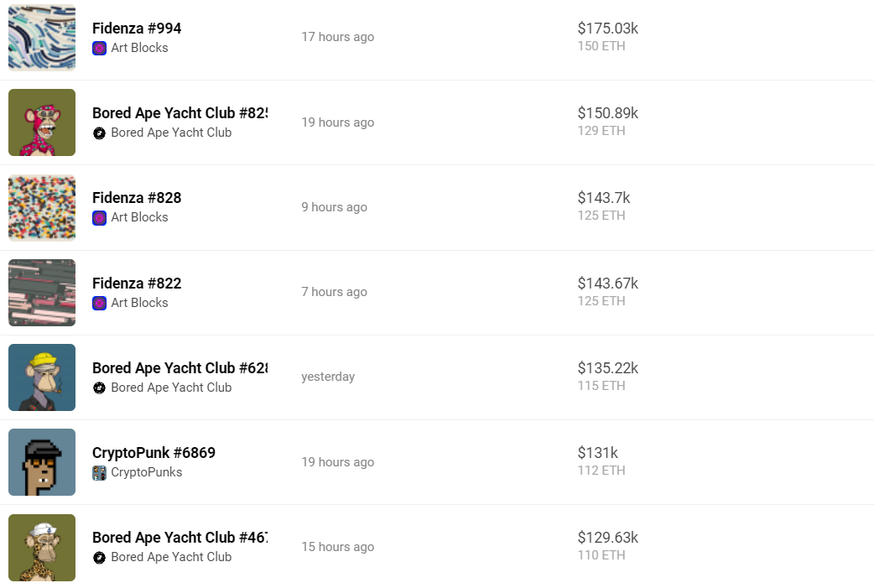The width and height of the screenshot is (874, 588).
Task: Click the BAYC badge icon in the 115 ETH row
Action: 99,388
